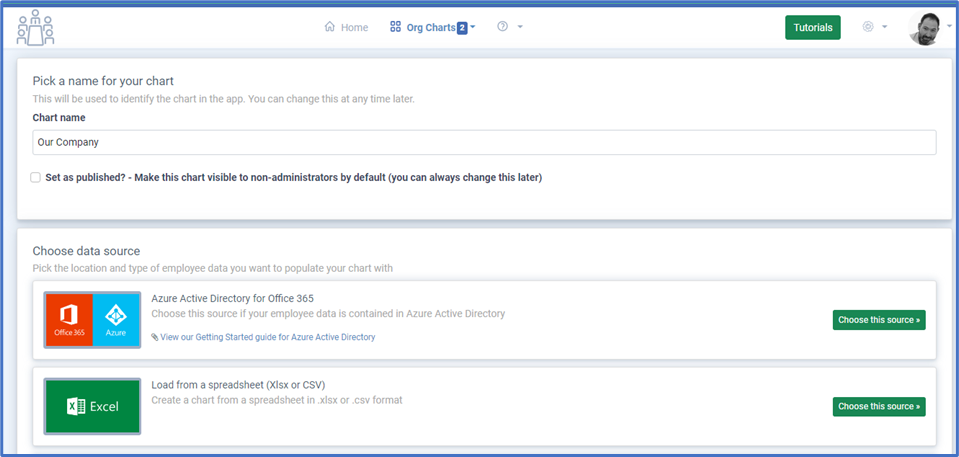The width and height of the screenshot is (959, 457).
Task: Click the Org Charts count badge
Action: 462,28
